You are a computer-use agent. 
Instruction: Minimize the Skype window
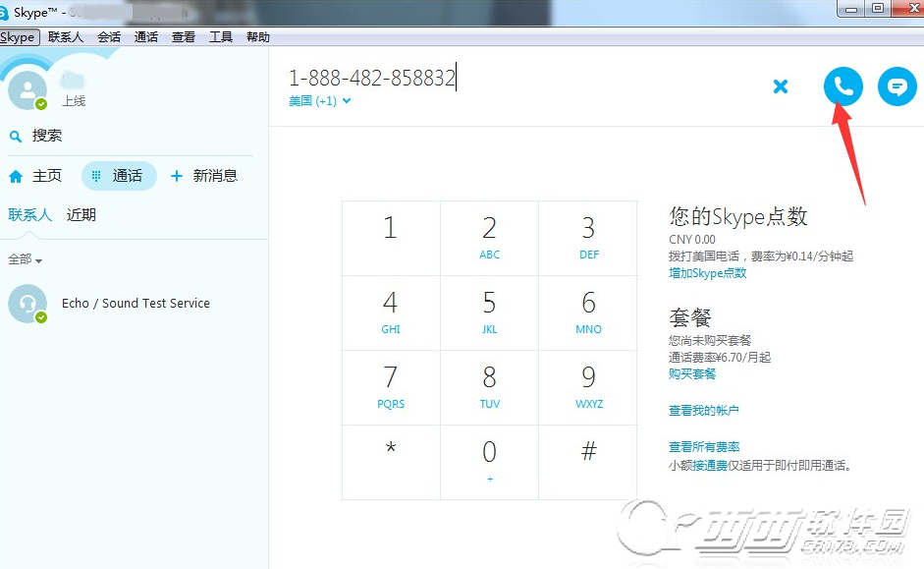coord(851,8)
